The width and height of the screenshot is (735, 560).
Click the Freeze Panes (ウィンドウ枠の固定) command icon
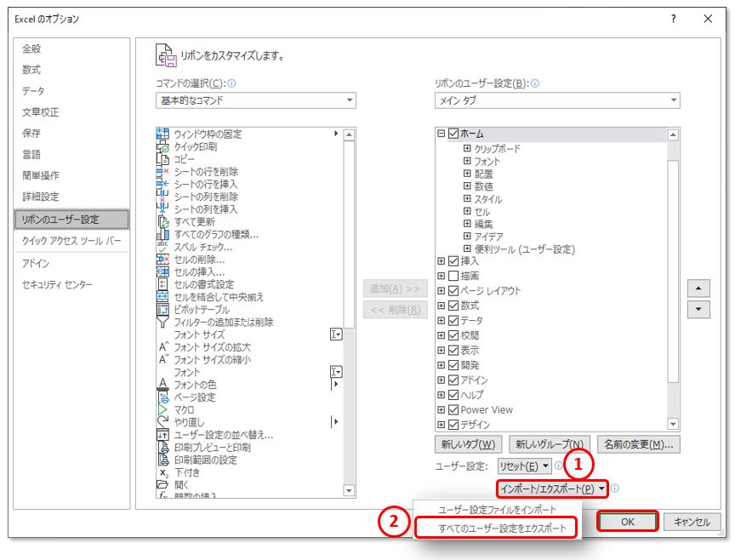162,134
